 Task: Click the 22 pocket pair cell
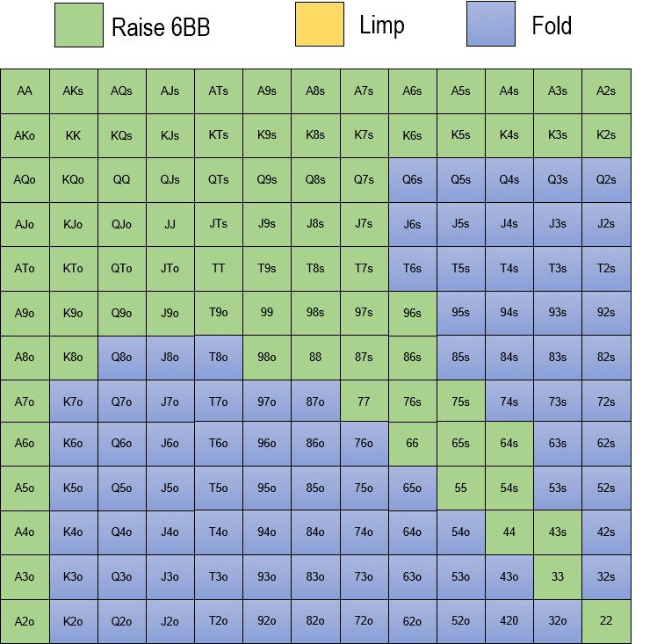click(x=606, y=621)
